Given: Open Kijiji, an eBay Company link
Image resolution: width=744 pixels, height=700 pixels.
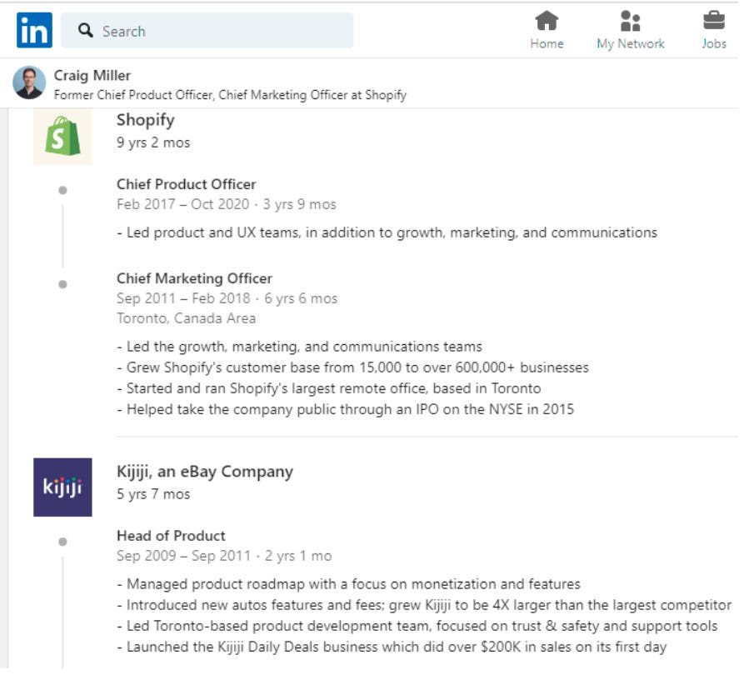Looking at the screenshot, I should click(x=205, y=472).
